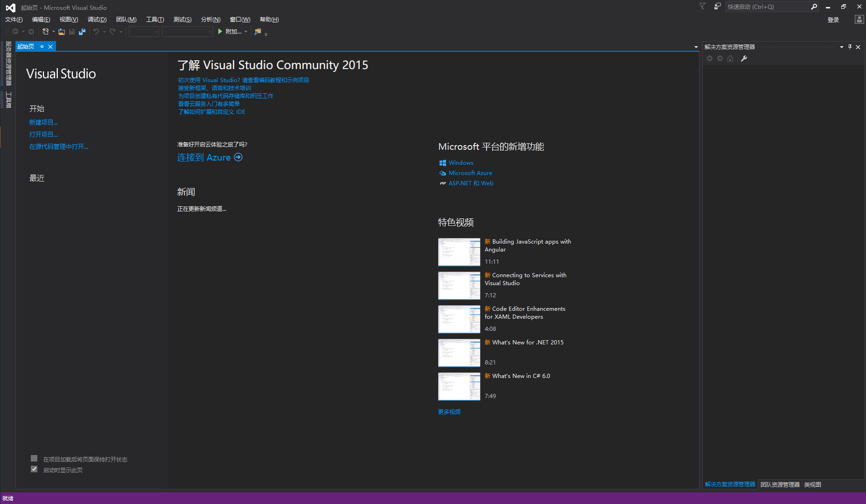Viewport: 866px width, 504px height.
Task: Switch to the 团队资源管理器 bottom tab
Action: [780, 484]
